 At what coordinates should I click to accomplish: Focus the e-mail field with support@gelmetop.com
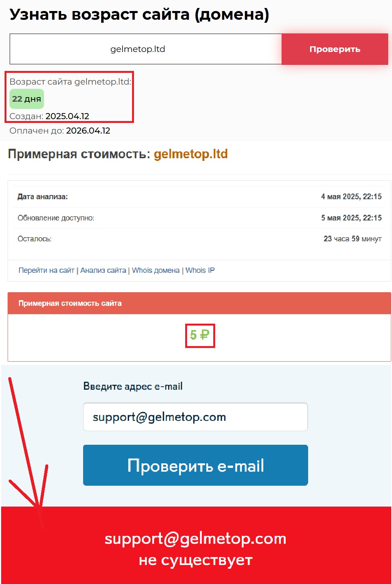coord(195,417)
